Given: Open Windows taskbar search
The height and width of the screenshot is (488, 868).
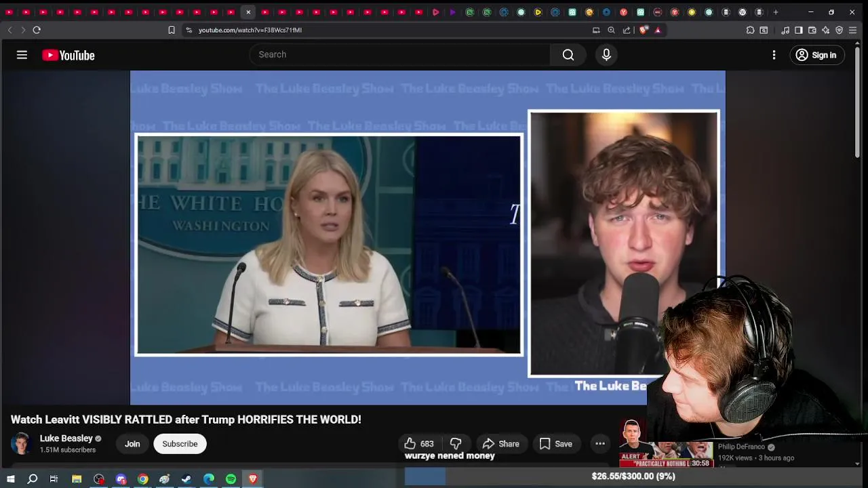Looking at the screenshot, I should (32, 479).
